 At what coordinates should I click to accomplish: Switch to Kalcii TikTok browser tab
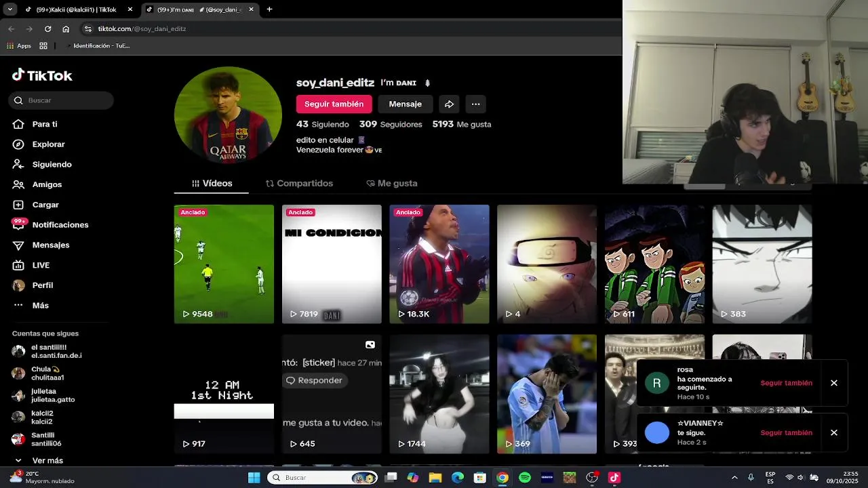coord(72,9)
